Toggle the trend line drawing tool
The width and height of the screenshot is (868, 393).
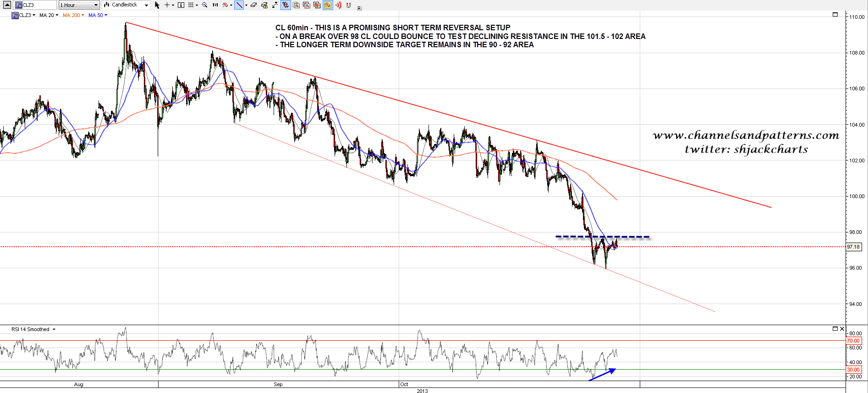(239, 5)
